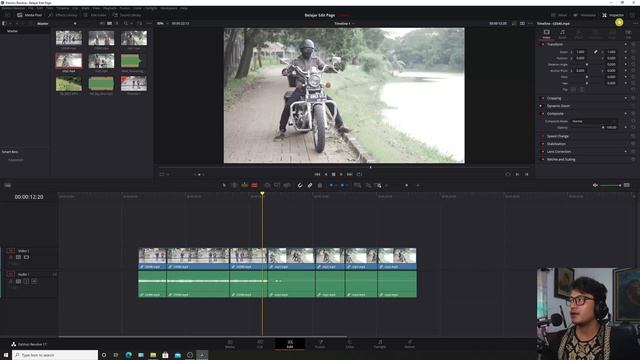640x360 pixels.
Task: Open the Composite Mode dropdown
Action: (593, 121)
